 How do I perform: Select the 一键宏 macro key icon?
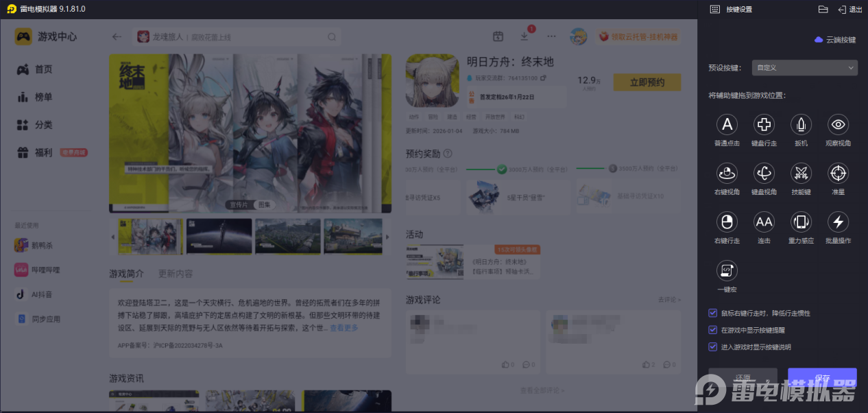pos(727,270)
